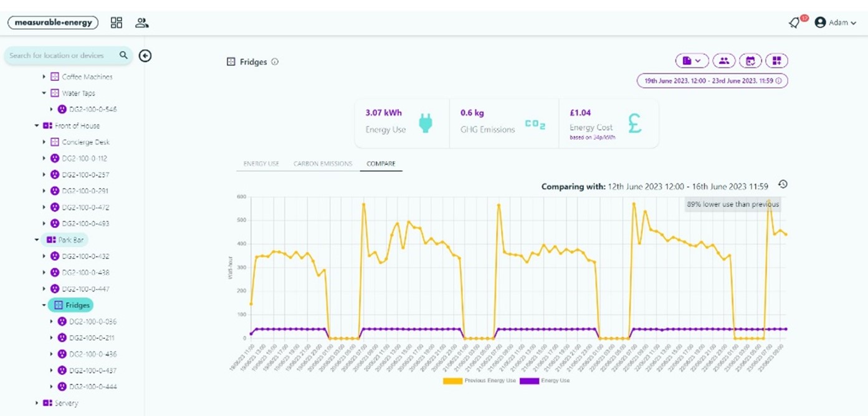The width and height of the screenshot is (868, 416).
Task: Click the comparison history clock icon
Action: click(x=783, y=184)
